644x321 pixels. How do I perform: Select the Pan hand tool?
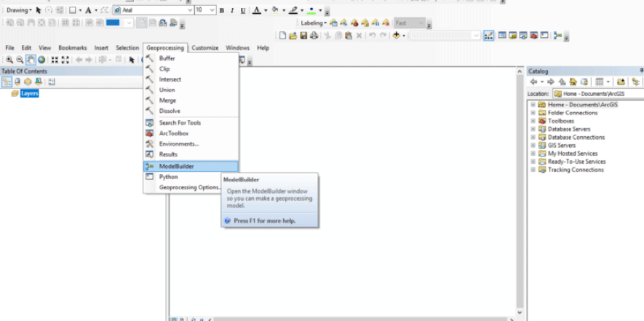point(31,60)
